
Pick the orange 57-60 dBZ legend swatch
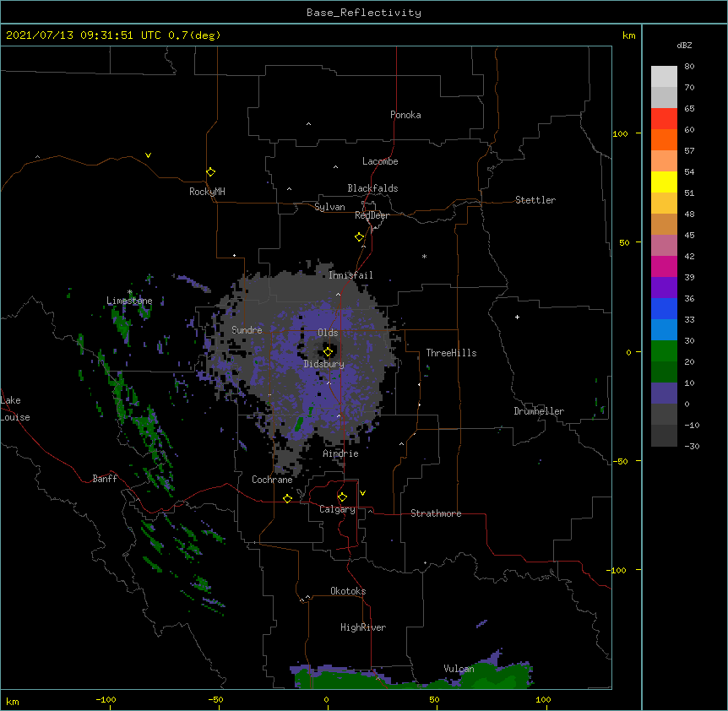point(664,139)
